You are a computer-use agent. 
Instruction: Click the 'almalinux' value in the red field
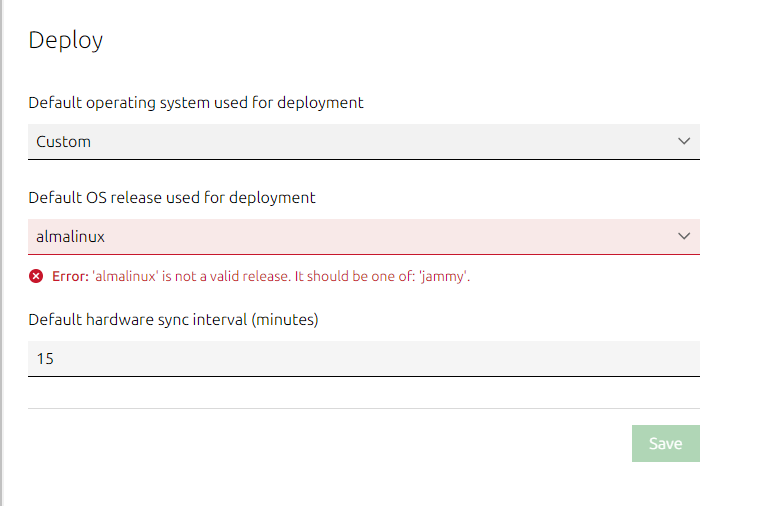pos(70,237)
